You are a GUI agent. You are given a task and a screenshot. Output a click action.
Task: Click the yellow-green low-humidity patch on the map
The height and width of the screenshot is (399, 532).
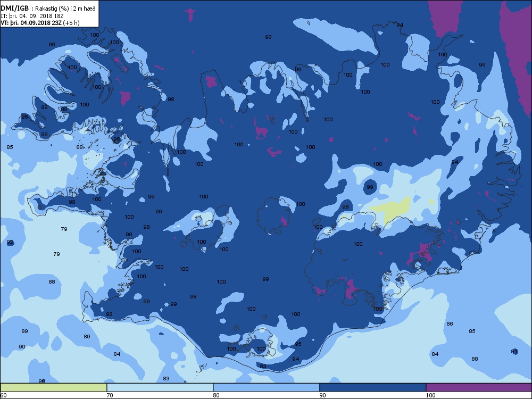click(394, 208)
